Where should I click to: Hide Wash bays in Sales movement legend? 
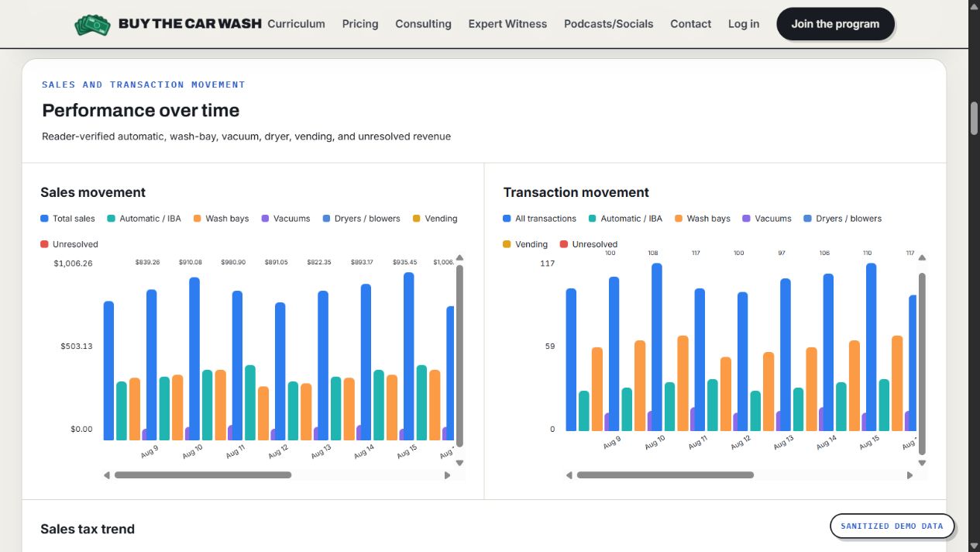221,219
